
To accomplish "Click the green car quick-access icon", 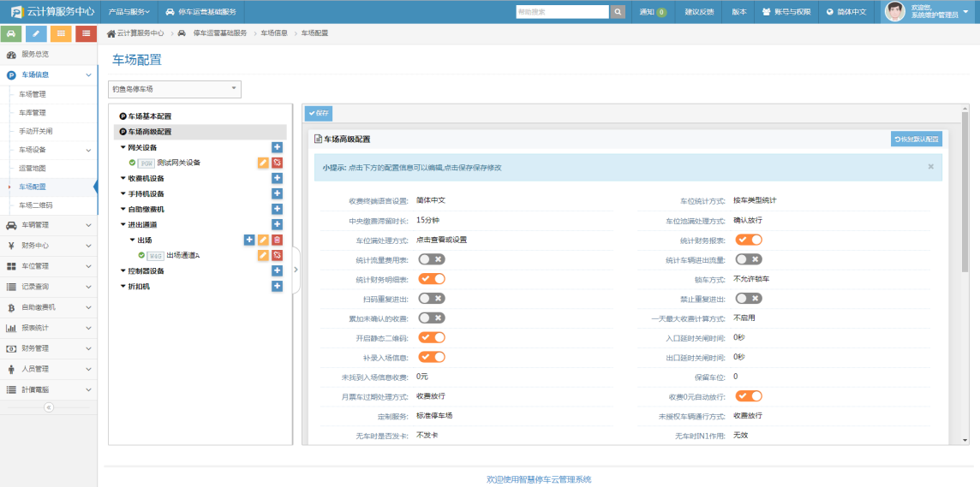I will point(11,33).
